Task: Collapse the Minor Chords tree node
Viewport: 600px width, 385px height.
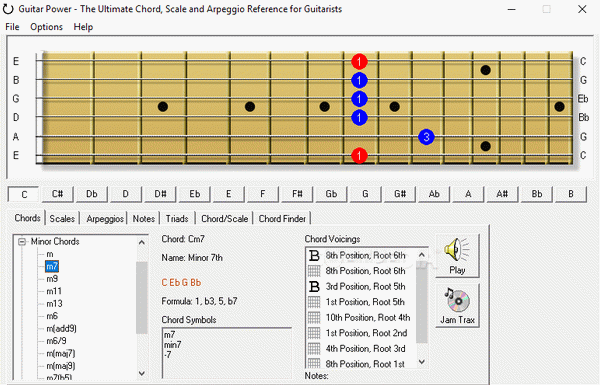Action: click(22, 241)
